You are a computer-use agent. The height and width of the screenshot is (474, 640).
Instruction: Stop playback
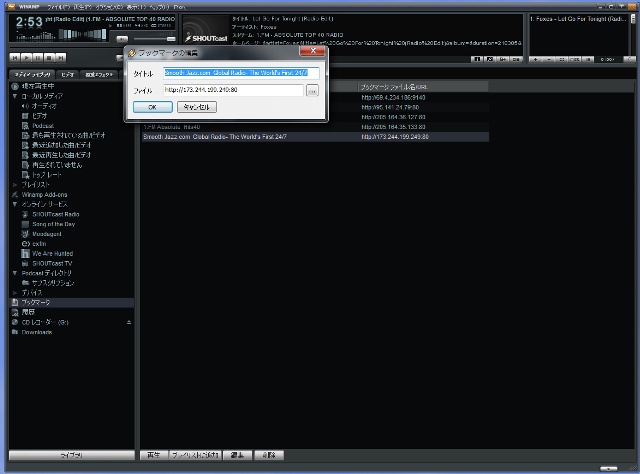[49, 58]
